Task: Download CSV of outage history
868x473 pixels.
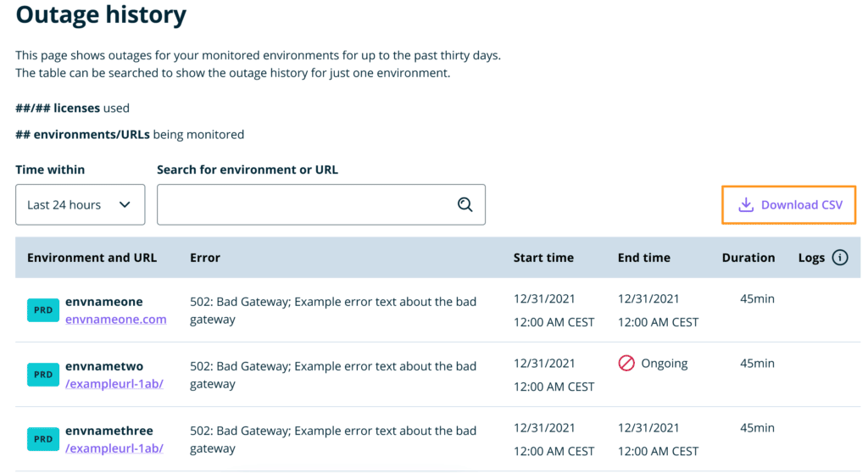Action: tap(788, 205)
